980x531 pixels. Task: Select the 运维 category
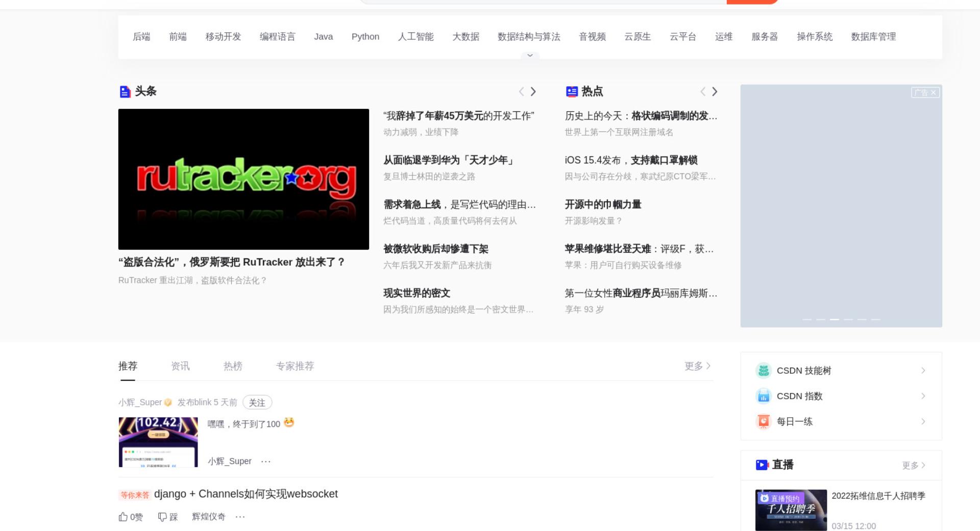tap(724, 37)
